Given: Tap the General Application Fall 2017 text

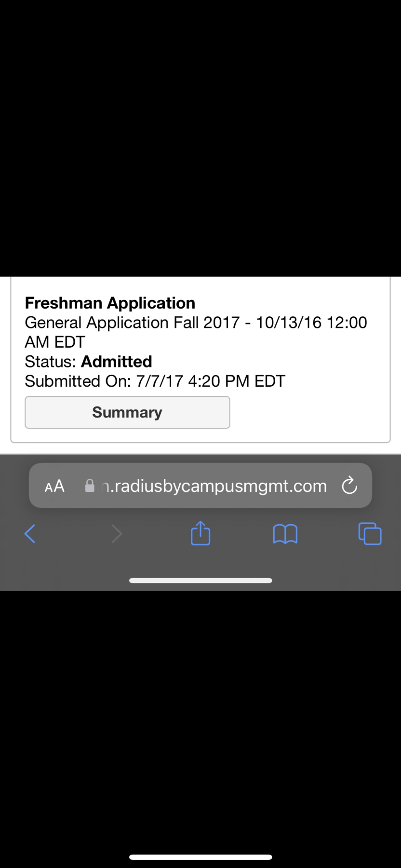Looking at the screenshot, I should [x=133, y=323].
